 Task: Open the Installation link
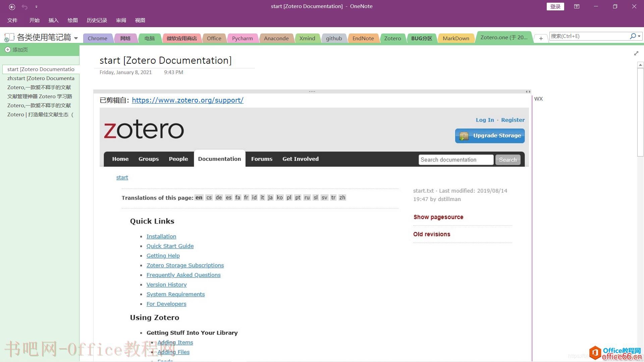161,236
